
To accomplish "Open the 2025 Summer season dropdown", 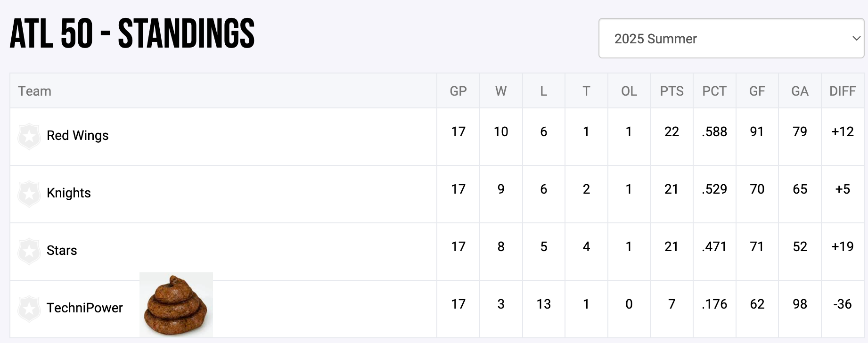I will coord(731,39).
